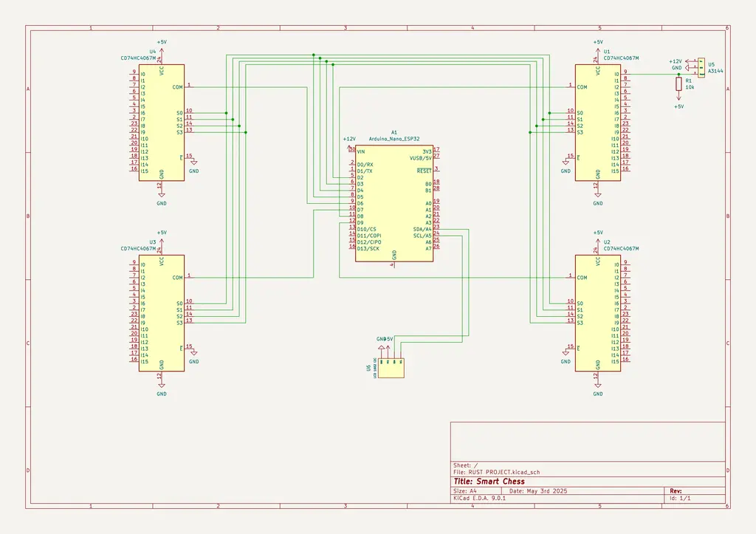The height and width of the screenshot is (534, 756).
Task: Click the S3 pin label on U3
Action: 179,323
